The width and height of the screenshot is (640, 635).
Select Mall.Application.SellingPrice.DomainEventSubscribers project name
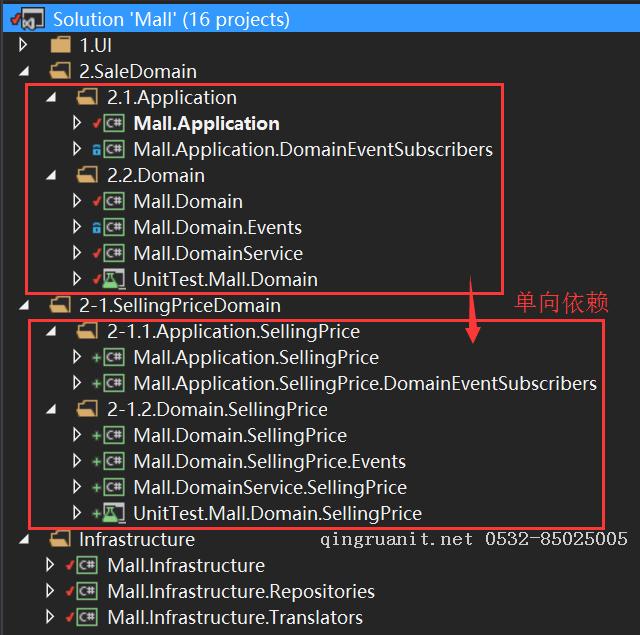(365, 384)
